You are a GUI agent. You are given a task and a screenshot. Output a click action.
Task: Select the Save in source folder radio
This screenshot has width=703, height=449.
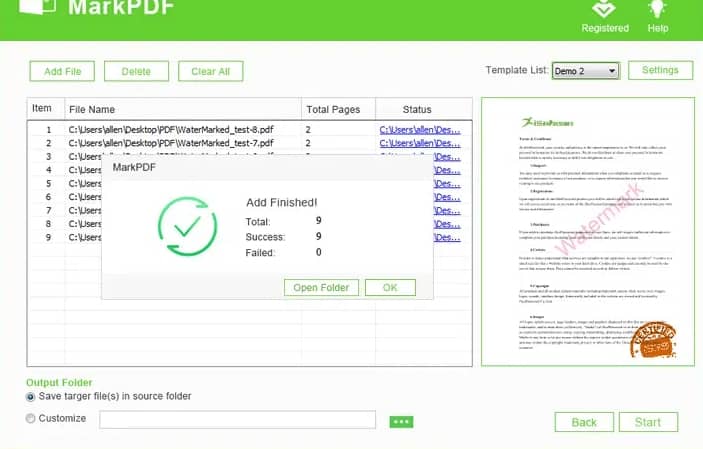(x=30, y=397)
